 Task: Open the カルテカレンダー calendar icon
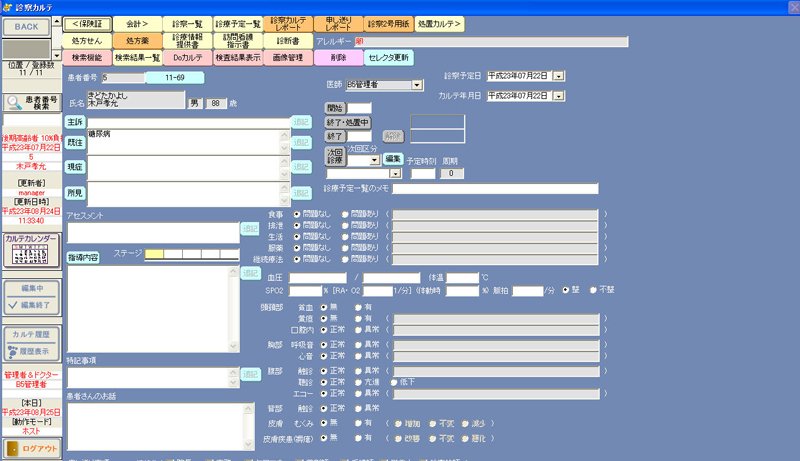[x=32, y=251]
